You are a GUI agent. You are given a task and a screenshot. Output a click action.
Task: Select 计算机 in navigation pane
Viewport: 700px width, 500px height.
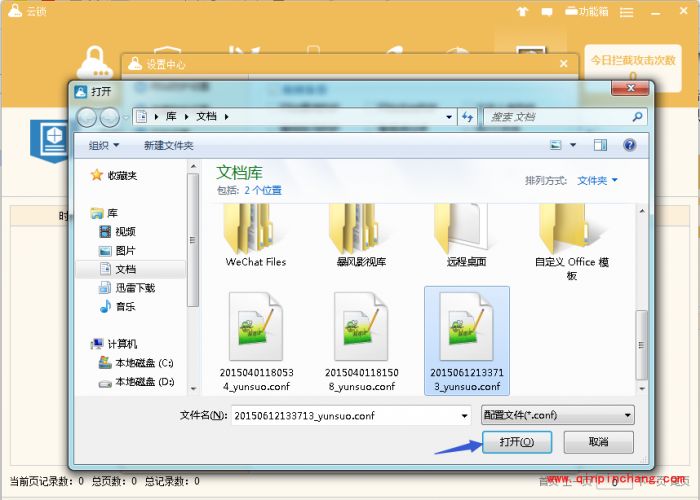114,344
